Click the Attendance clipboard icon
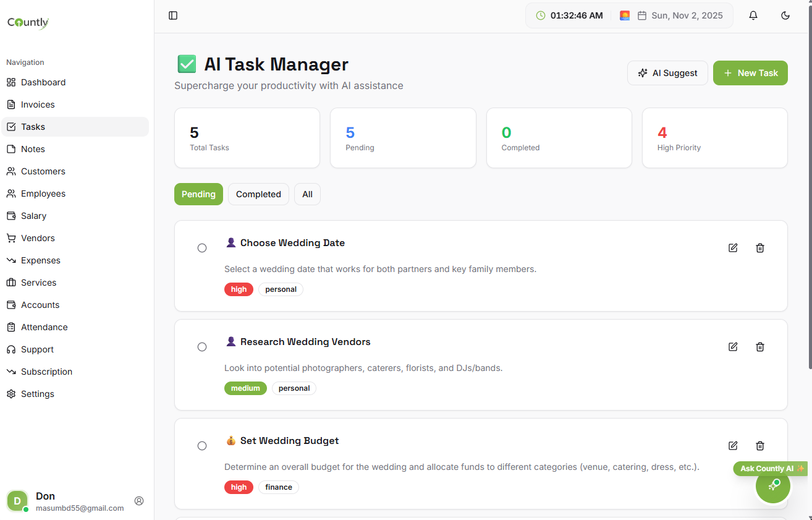812x520 pixels. tap(11, 327)
